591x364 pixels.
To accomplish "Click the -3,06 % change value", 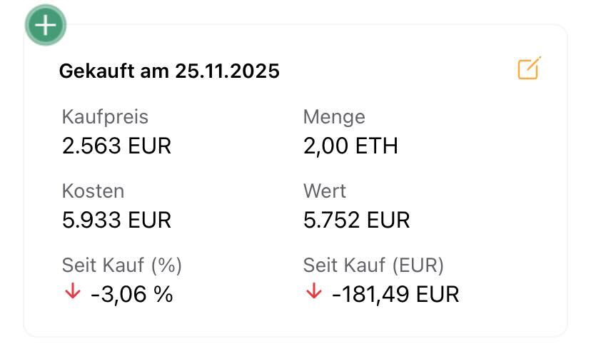I will (x=132, y=294).
